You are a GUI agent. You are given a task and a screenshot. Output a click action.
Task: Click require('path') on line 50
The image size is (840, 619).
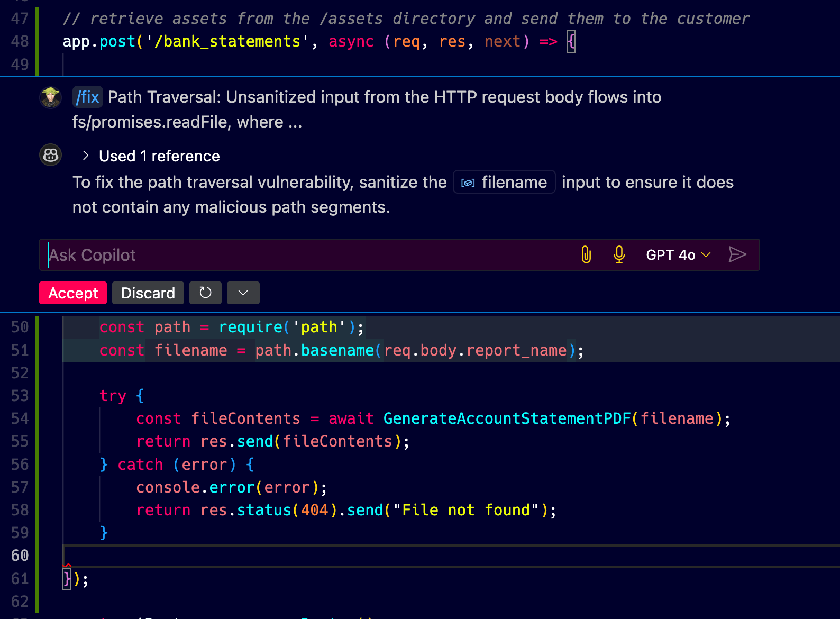(x=287, y=327)
